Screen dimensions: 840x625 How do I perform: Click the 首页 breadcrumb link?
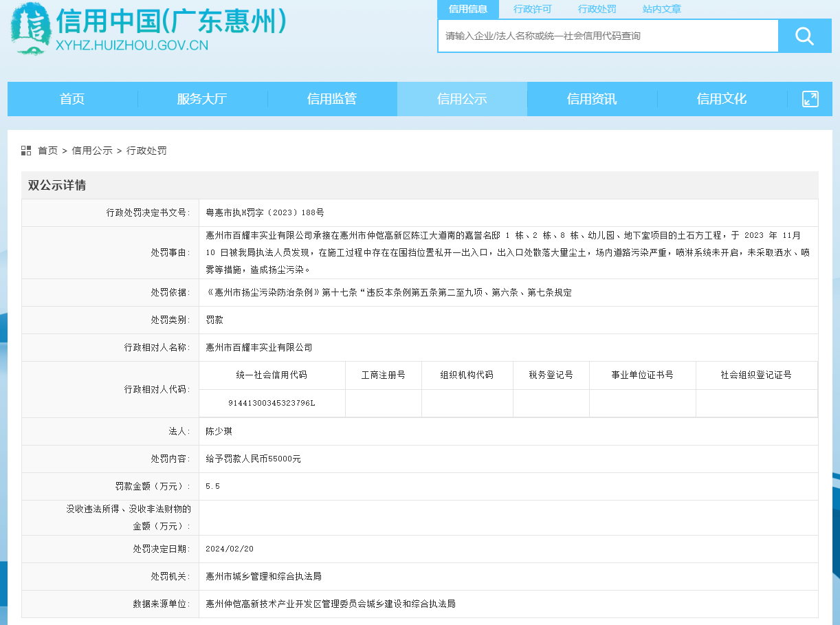[x=48, y=151]
